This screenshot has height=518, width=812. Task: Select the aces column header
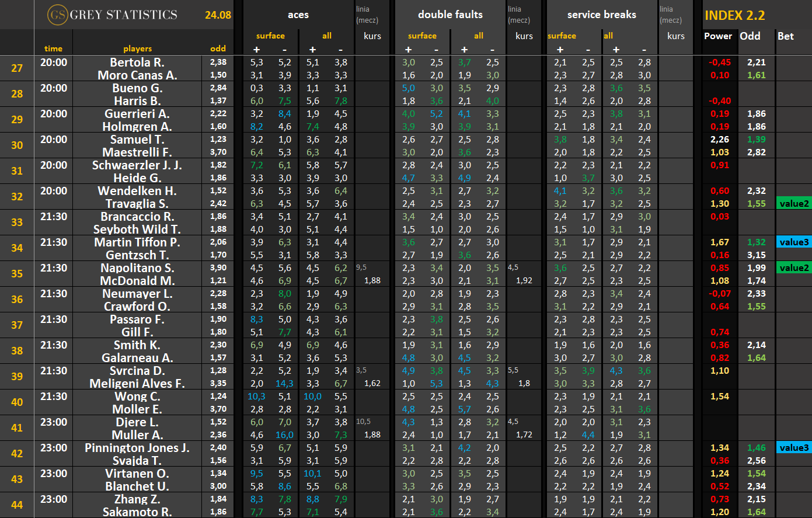point(298,15)
